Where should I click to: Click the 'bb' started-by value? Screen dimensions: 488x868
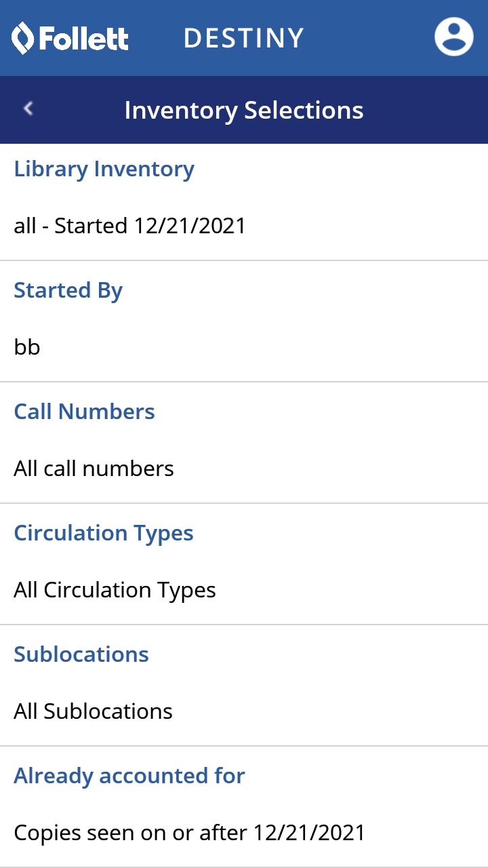click(27, 347)
